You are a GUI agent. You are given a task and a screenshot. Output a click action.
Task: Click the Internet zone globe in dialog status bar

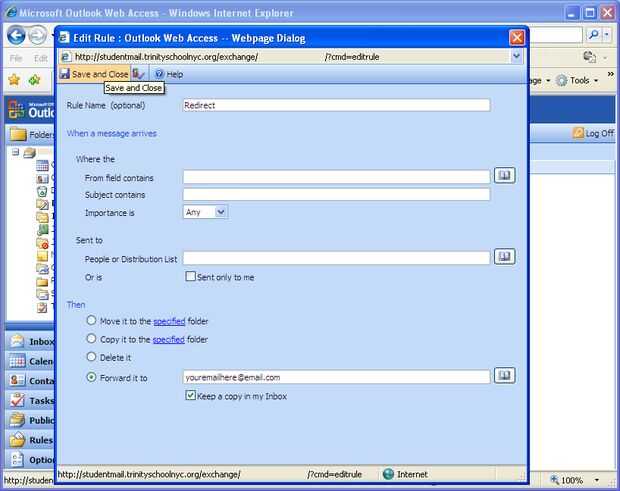pos(388,474)
